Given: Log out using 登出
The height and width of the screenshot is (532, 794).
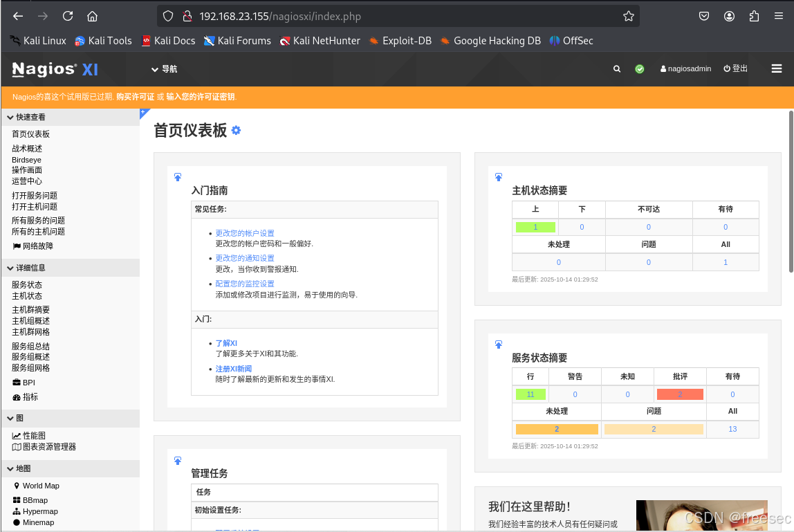Looking at the screenshot, I should [735, 68].
